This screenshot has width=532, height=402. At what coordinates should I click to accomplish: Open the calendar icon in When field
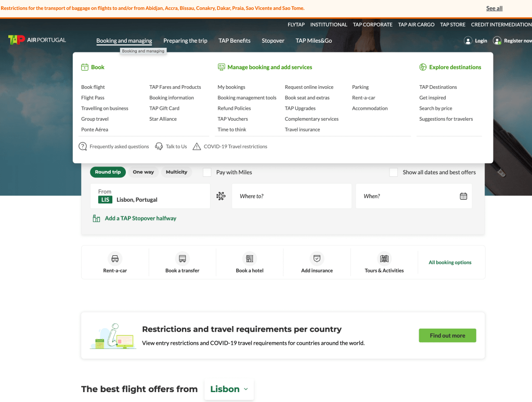[x=463, y=196]
